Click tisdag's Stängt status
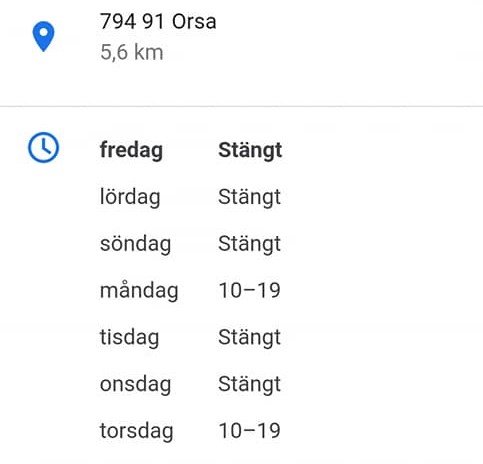Viewport: 483px width, 464px height. pos(249,338)
